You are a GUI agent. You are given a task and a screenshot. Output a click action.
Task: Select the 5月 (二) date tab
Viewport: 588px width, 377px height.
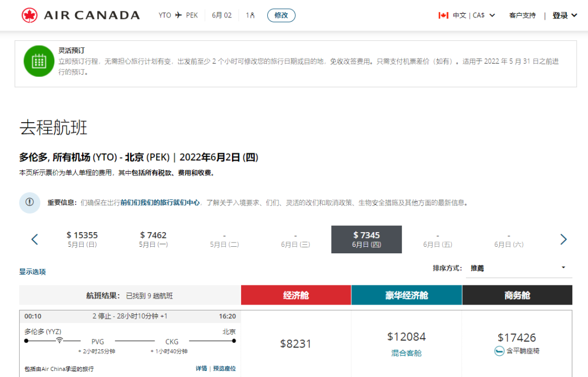point(224,239)
